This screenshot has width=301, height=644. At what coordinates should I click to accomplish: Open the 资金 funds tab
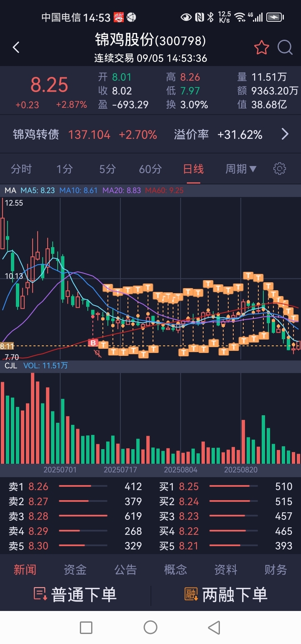[75, 570]
